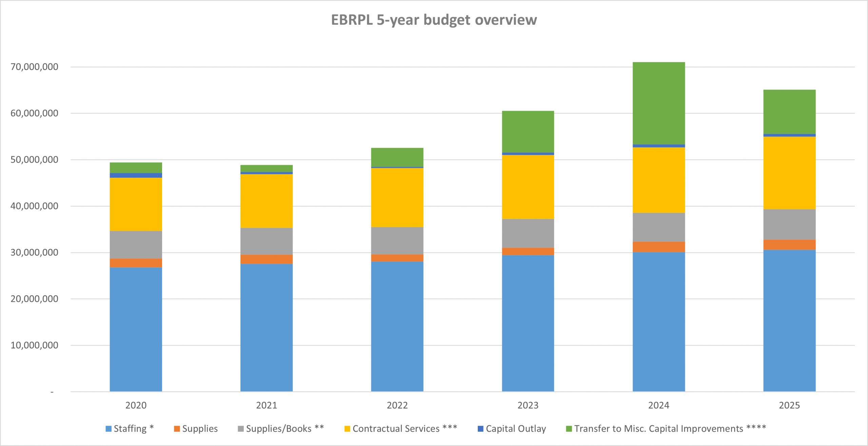Select the orange Supplies legend swatch

(x=177, y=429)
